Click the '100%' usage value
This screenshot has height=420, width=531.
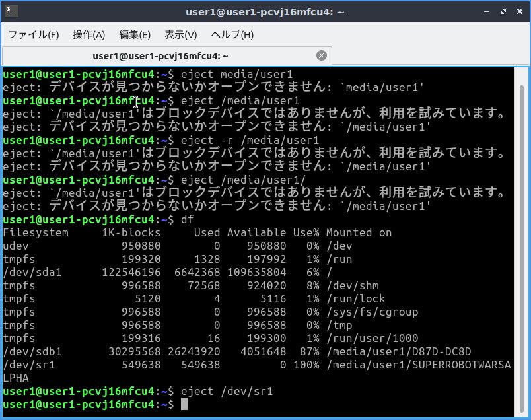[306, 365]
